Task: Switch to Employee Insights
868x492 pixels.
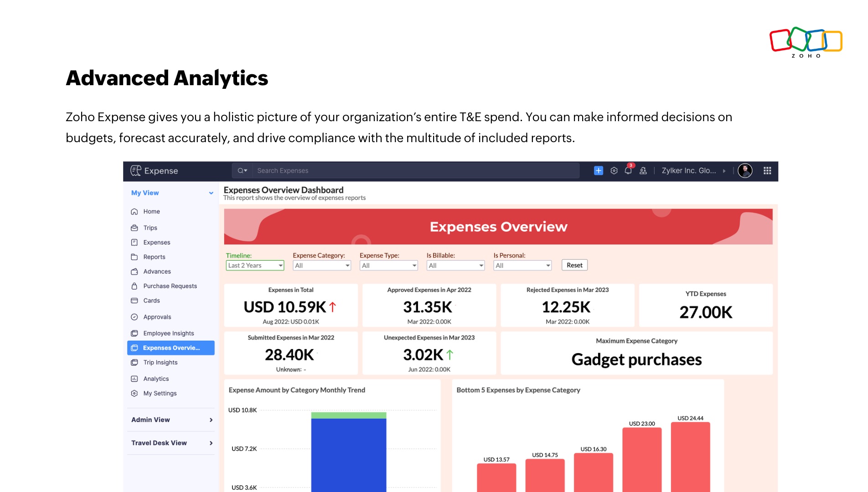Action: click(169, 333)
